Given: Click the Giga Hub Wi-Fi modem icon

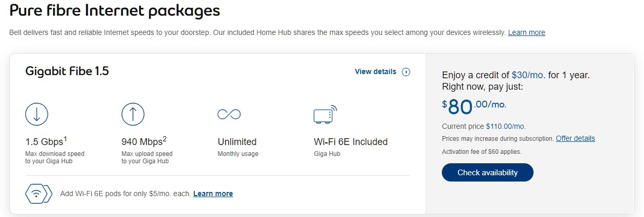Looking at the screenshot, I should 325,114.
